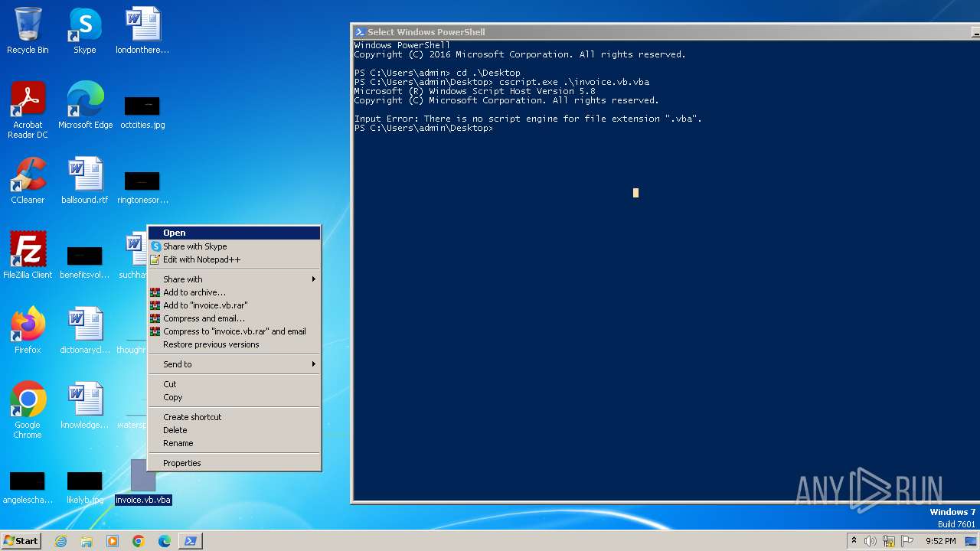Image resolution: width=980 pixels, height=551 pixels.
Task: Select the invoice.vb.vba file icon
Action: 142,482
